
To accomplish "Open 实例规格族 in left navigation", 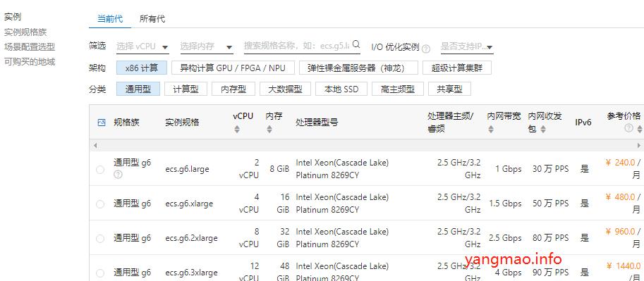I will click(25, 32).
